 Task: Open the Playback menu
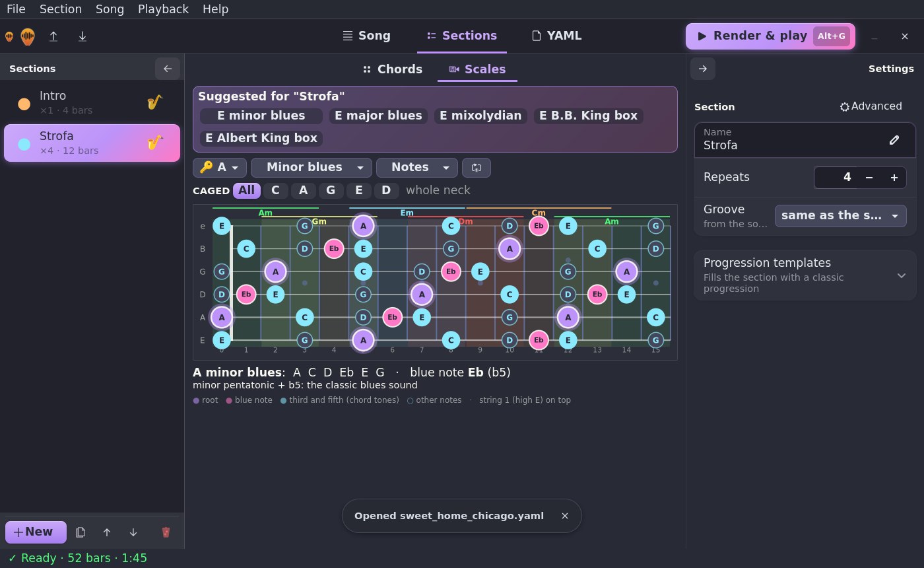[x=163, y=9]
